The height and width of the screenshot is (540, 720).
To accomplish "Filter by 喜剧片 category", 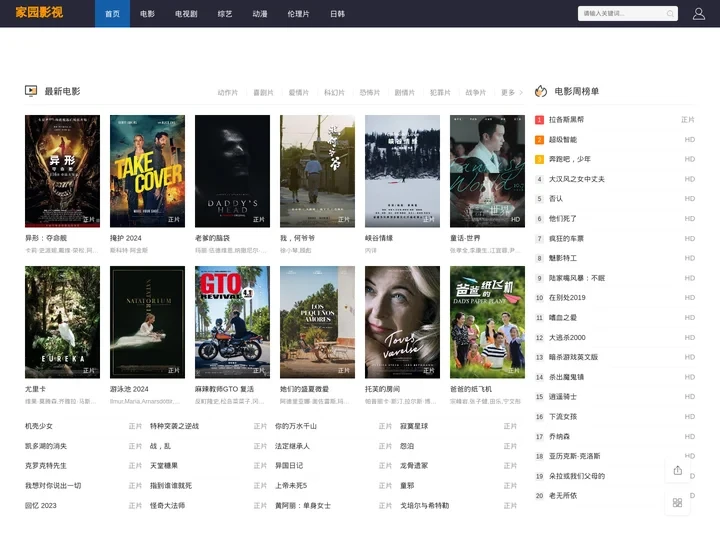I will [x=263, y=93].
